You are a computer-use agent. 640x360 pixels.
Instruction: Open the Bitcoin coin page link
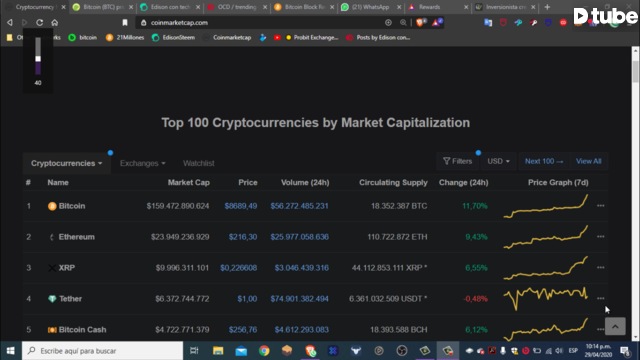click(72, 206)
